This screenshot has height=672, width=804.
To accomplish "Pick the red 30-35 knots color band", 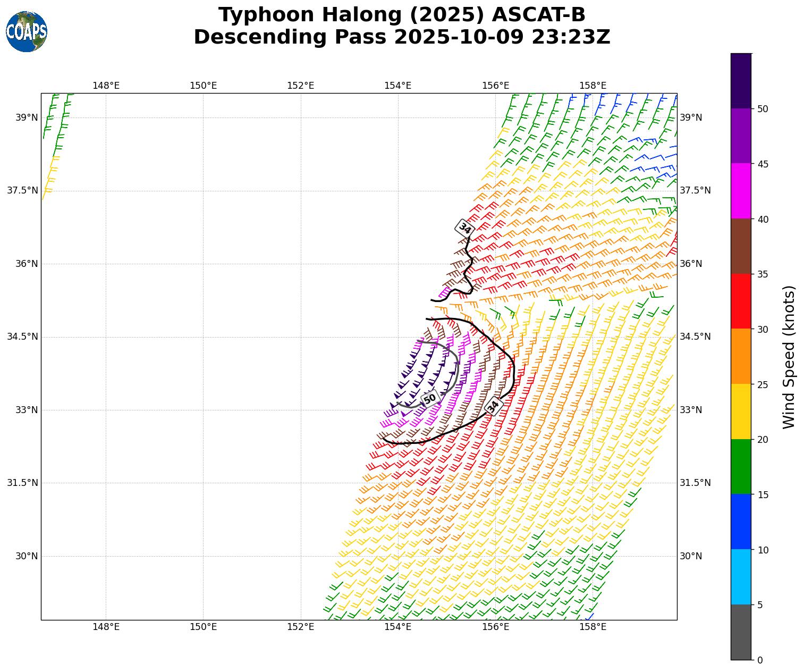I will click(x=741, y=301).
